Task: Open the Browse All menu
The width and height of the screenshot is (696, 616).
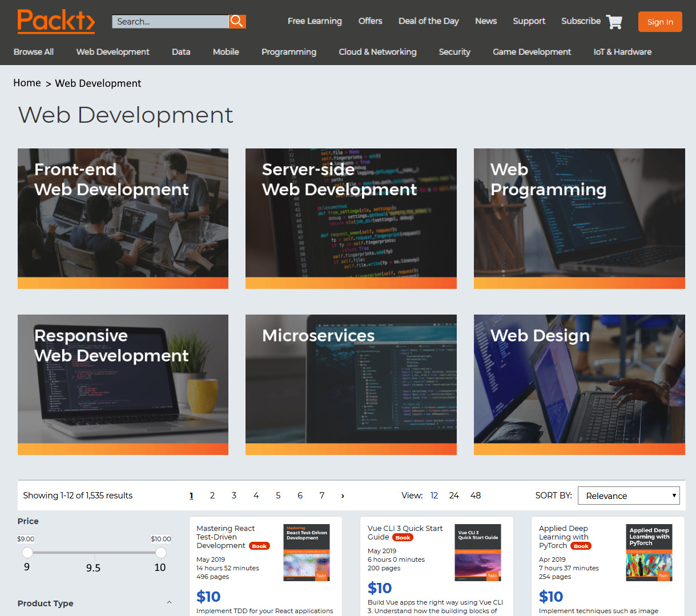Action: coord(34,52)
